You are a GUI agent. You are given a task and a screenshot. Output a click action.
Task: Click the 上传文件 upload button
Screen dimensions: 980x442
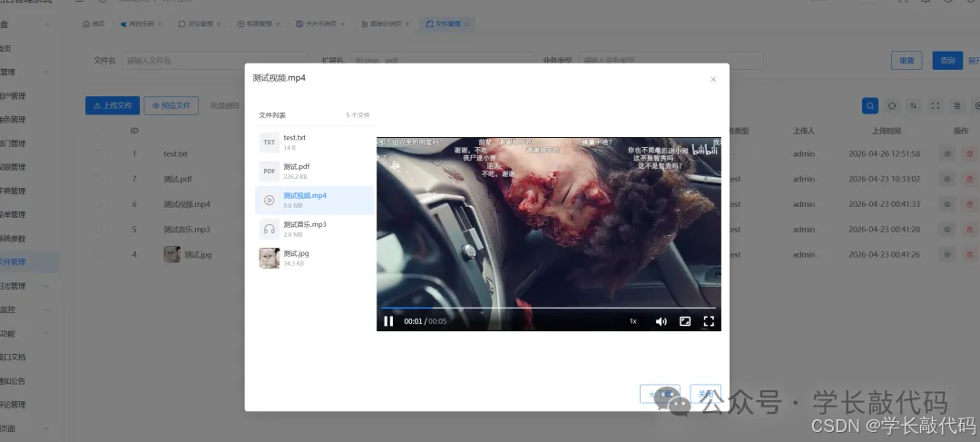point(113,105)
